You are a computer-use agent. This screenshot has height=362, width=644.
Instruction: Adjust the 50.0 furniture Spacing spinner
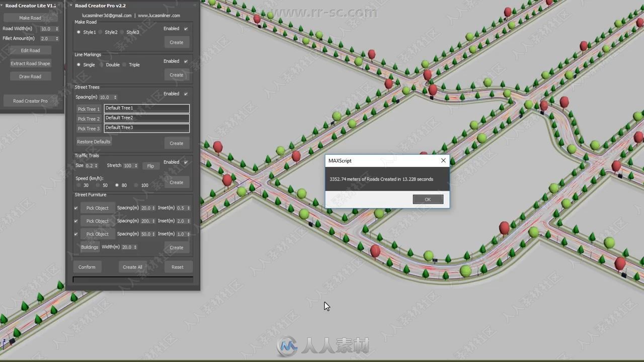tap(153, 234)
